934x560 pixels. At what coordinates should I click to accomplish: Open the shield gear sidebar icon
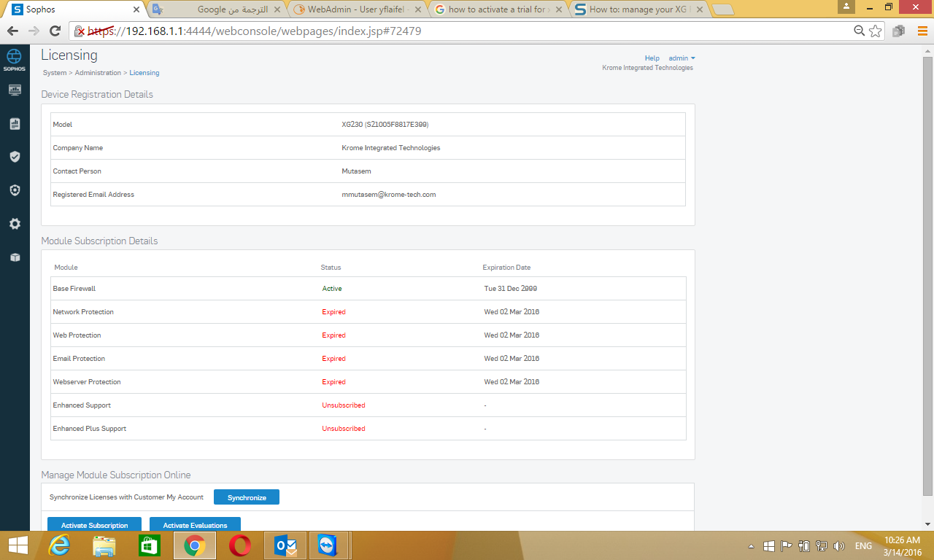tap(15, 190)
